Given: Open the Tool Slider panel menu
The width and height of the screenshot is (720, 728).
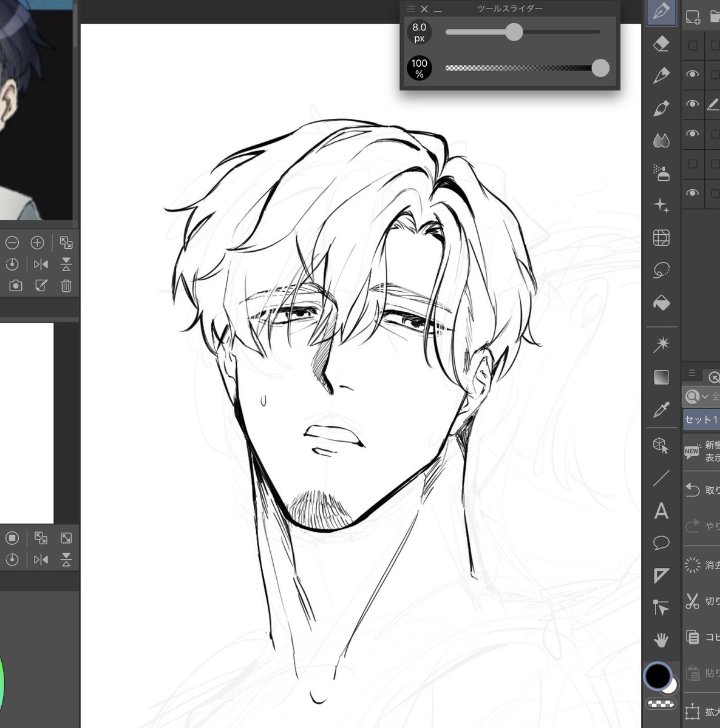Looking at the screenshot, I should [410, 9].
